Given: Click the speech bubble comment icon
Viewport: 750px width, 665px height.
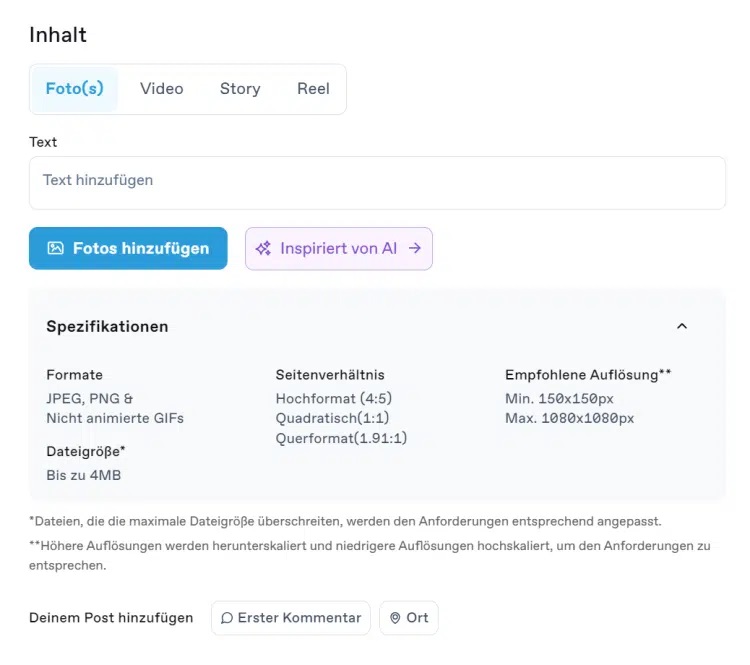Looking at the screenshot, I should point(227,618).
